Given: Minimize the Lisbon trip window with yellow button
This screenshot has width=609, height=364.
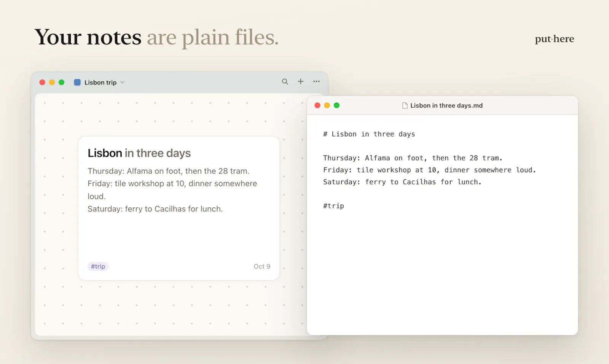Looking at the screenshot, I should [52, 82].
